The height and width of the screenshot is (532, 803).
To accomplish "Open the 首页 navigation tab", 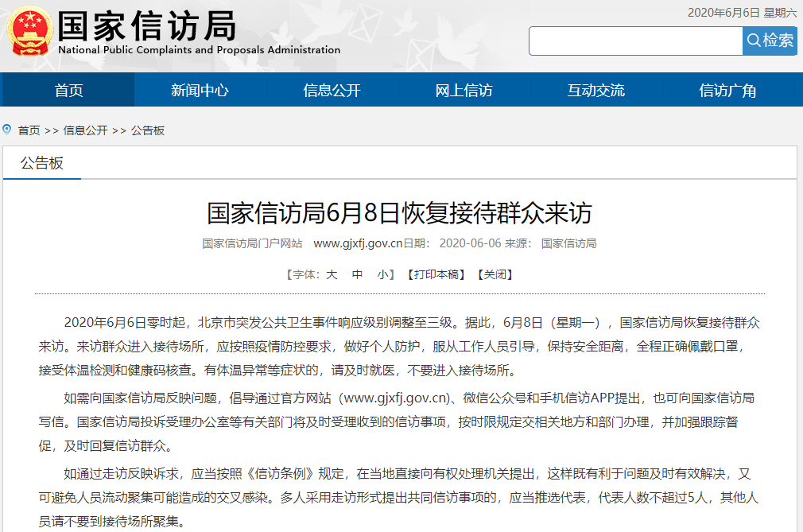I will pos(68,90).
